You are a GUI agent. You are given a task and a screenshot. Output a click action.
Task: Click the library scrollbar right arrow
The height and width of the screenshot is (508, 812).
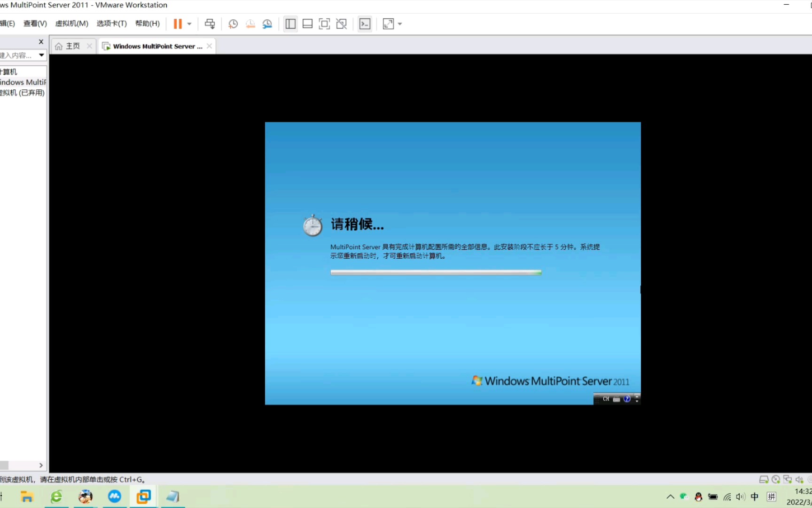coord(41,465)
